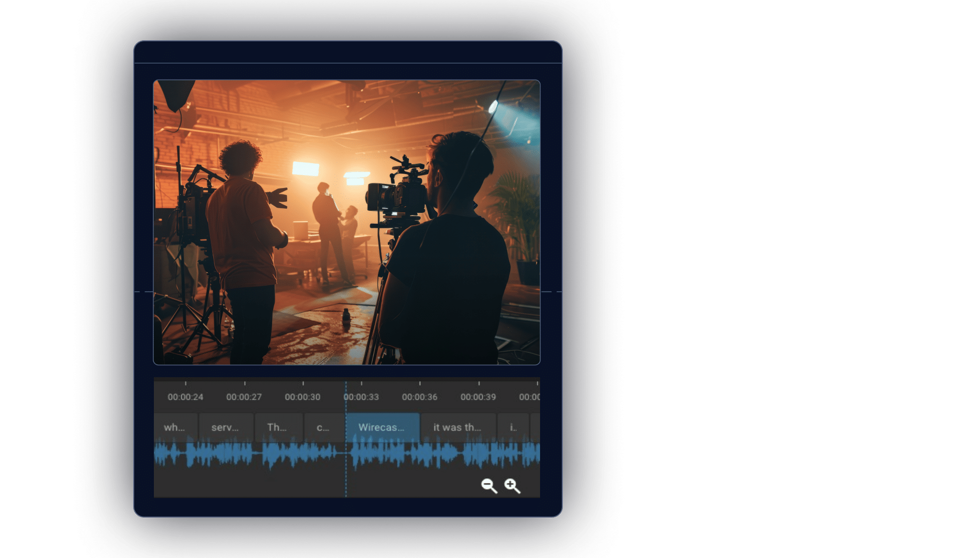Select the "it was th..." word segment

coord(457,427)
